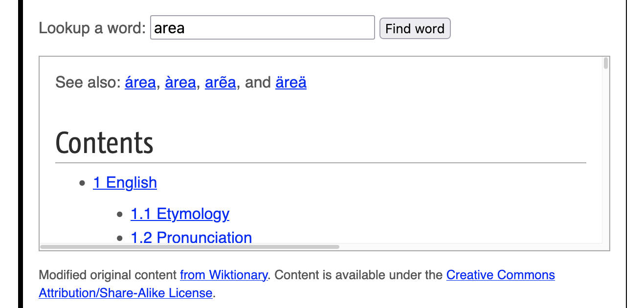This screenshot has height=308, width=644.
Task: Open the Creative Commons Attribution/Share-Alike License link
Action: (x=500, y=275)
